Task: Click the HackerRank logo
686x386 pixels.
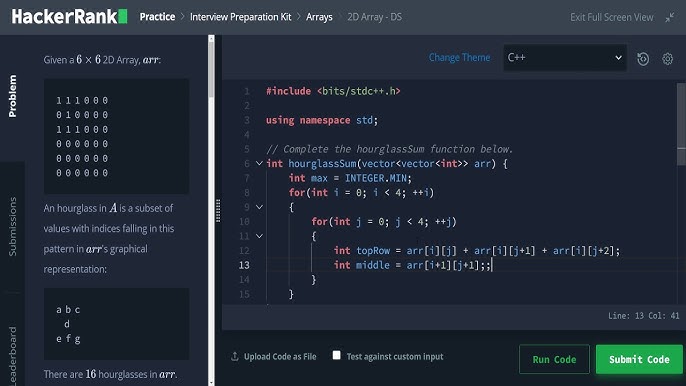Action: pos(69,17)
